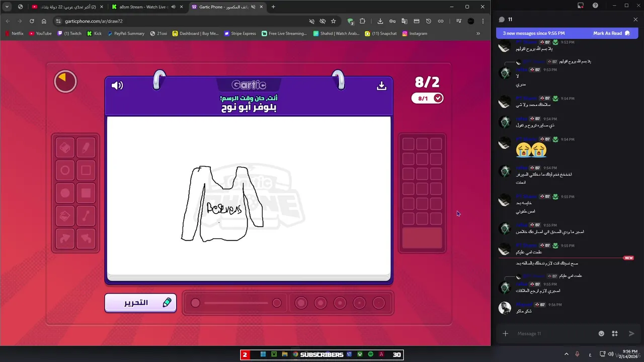Click the Discord send message arrow
644x362 pixels.
click(x=631, y=333)
